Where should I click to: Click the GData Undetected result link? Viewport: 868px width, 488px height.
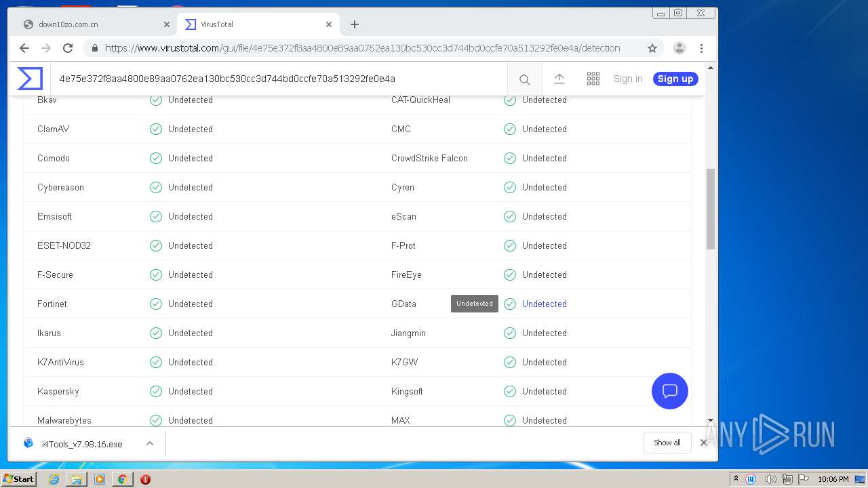545,304
